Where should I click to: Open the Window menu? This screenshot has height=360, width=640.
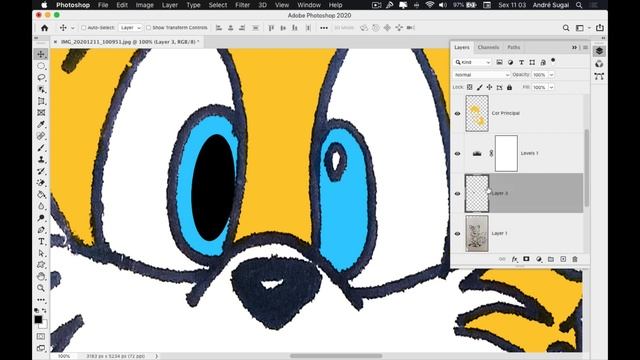click(x=309, y=5)
